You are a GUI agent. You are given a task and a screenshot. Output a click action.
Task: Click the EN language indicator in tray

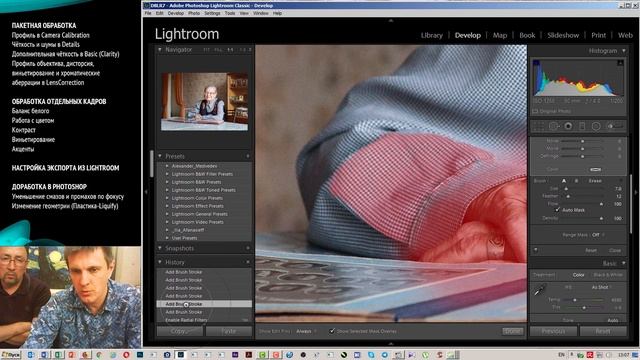[x=561, y=355]
